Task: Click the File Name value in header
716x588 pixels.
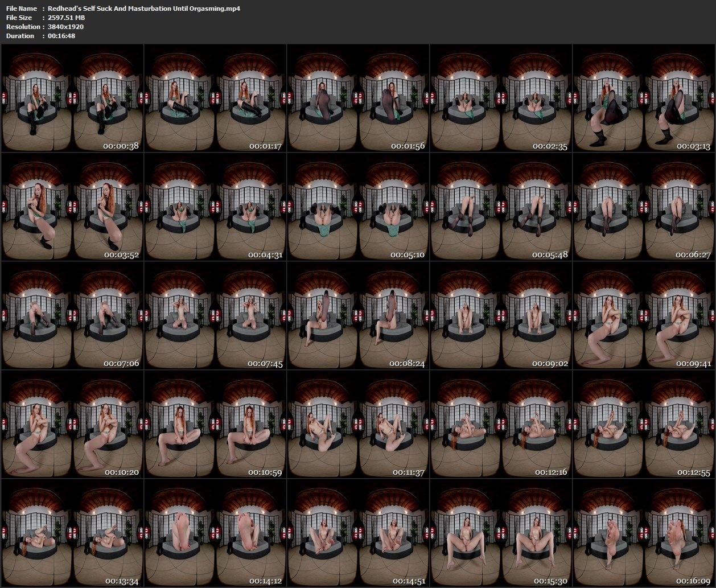Action: 144,9
